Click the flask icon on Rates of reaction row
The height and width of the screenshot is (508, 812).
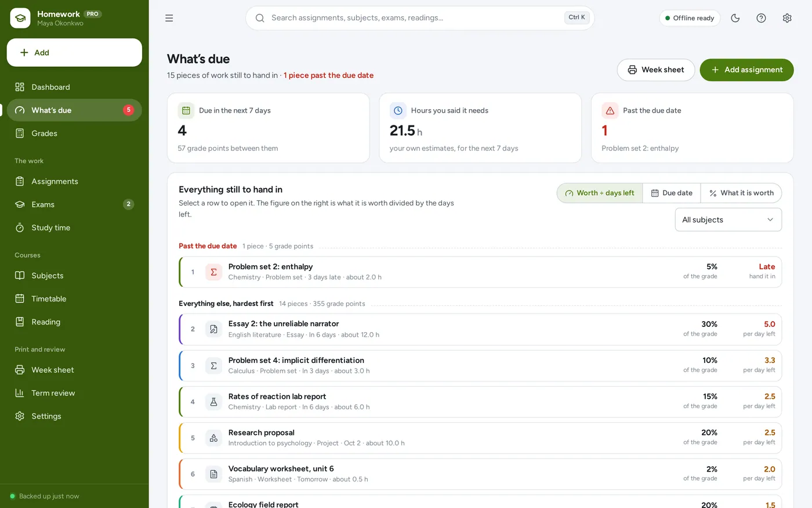click(x=213, y=402)
